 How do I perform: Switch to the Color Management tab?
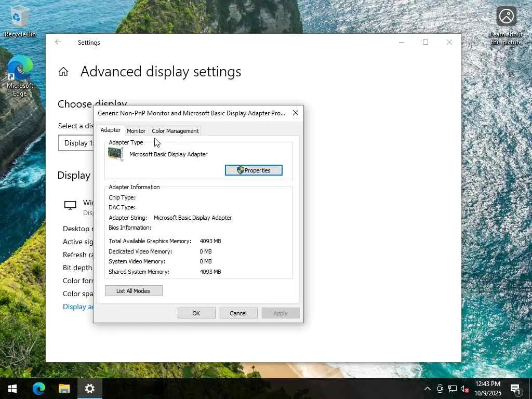(175, 131)
